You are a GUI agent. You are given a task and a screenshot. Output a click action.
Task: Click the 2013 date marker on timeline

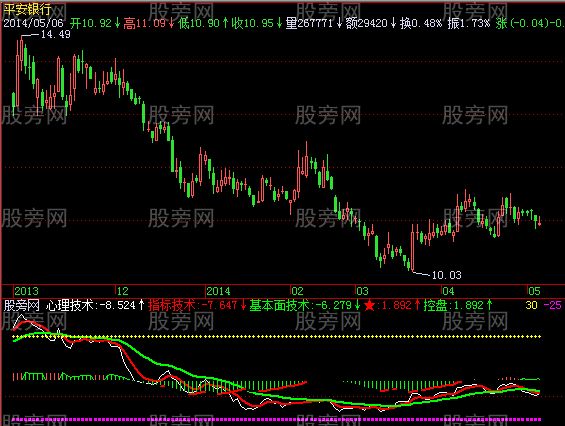tap(26, 291)
